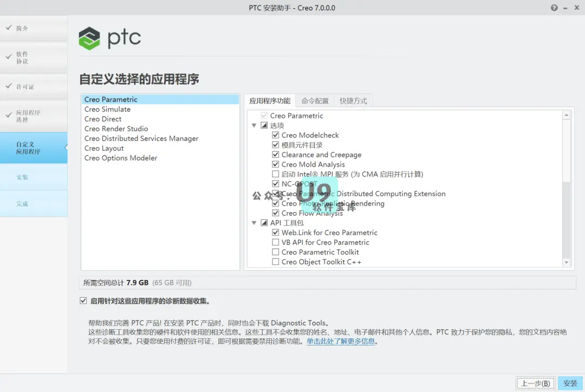Click Creo Parametric root tree row
The width and height of the screenshot is (585, 392).
tap(405, 116)
